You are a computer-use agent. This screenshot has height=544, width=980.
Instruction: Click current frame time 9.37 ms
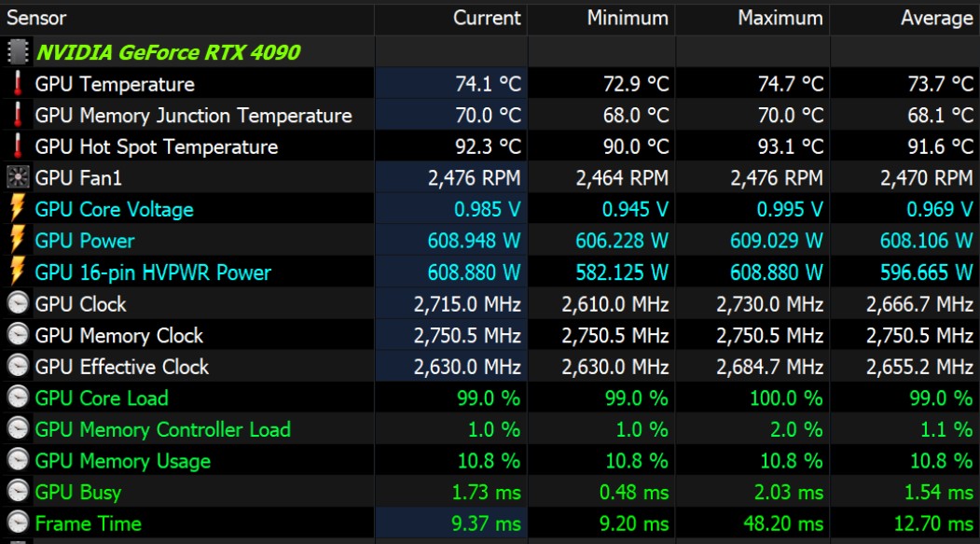486,523
